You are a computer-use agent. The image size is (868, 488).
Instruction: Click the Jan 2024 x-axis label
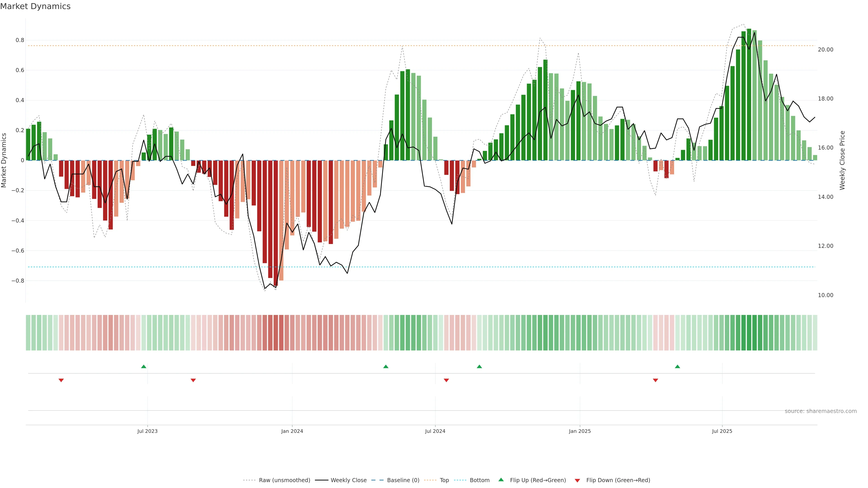(x=292, y=431)
